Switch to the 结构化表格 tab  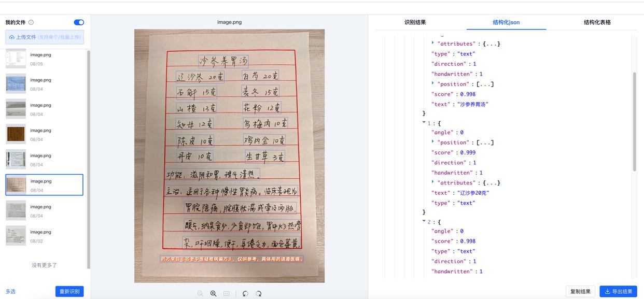point(597,22)
